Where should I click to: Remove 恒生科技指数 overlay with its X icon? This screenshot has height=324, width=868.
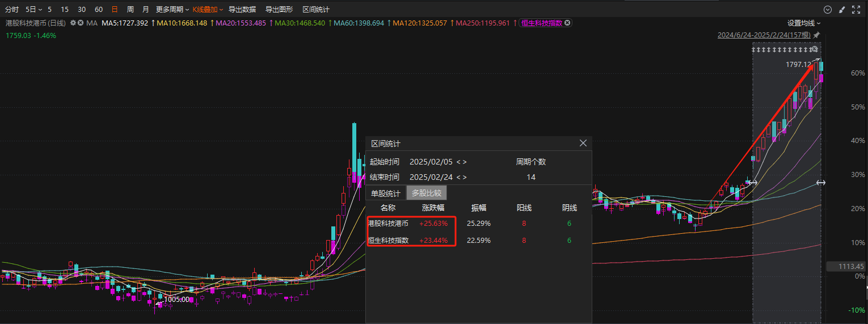567,23
